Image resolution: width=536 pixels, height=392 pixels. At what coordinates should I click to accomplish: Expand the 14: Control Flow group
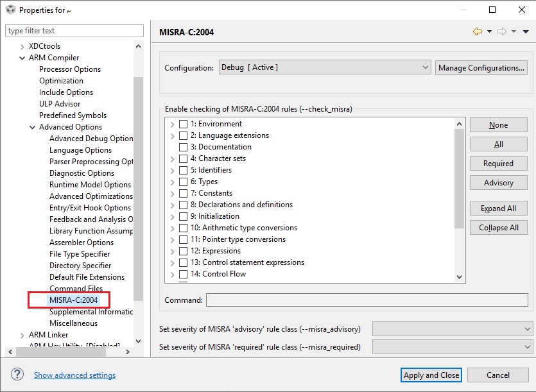172,275
